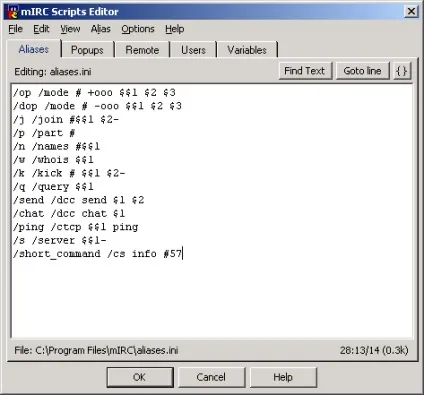This screenshot has width=424, height=395.
Task: Click the '/s /server $$1-' line
Action: point(60,240)
